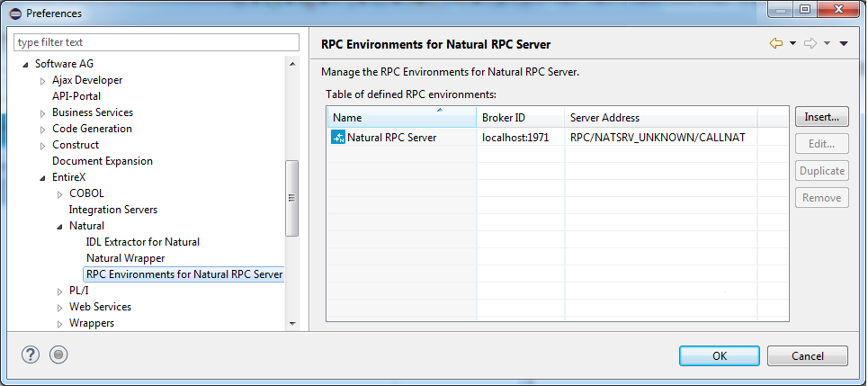Image resolution: width=868 pixels, height=386 pixels.
Task: Select RPC Environments for Natural RPC Server item
Action: tap(184, 274)
